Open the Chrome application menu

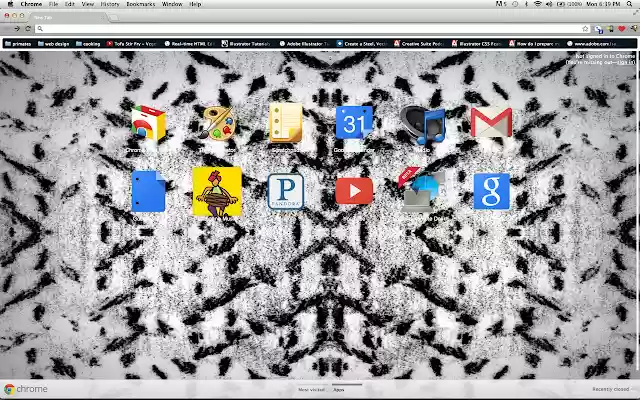(31, 4)
